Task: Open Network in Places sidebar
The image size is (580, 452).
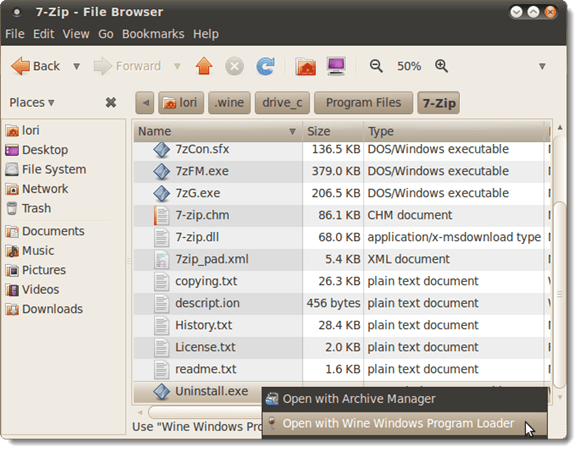Action: click(37, 189)
